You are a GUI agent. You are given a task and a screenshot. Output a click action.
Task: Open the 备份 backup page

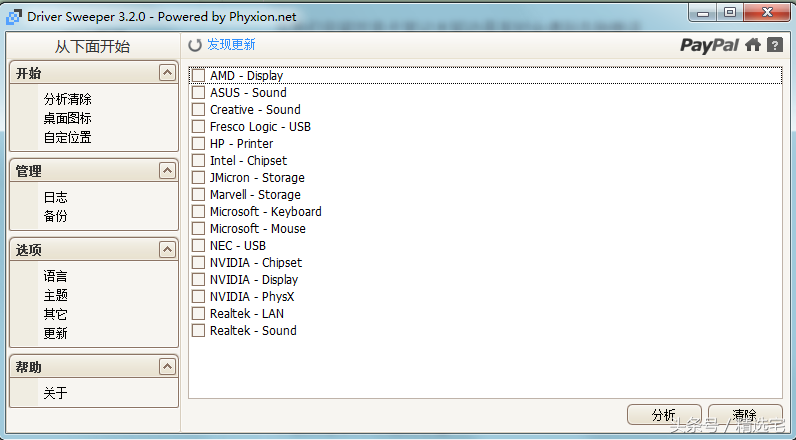[x=55, y=216]
